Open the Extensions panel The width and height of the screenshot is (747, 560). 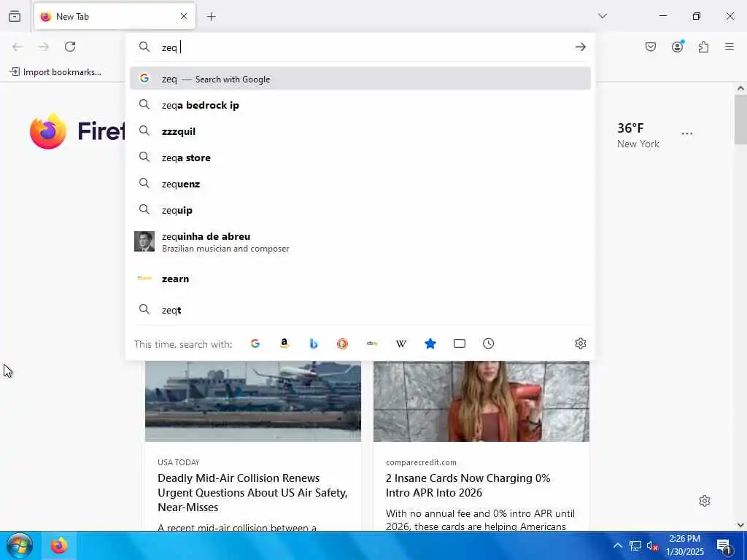pyautogui.click(x=703, y=47)
